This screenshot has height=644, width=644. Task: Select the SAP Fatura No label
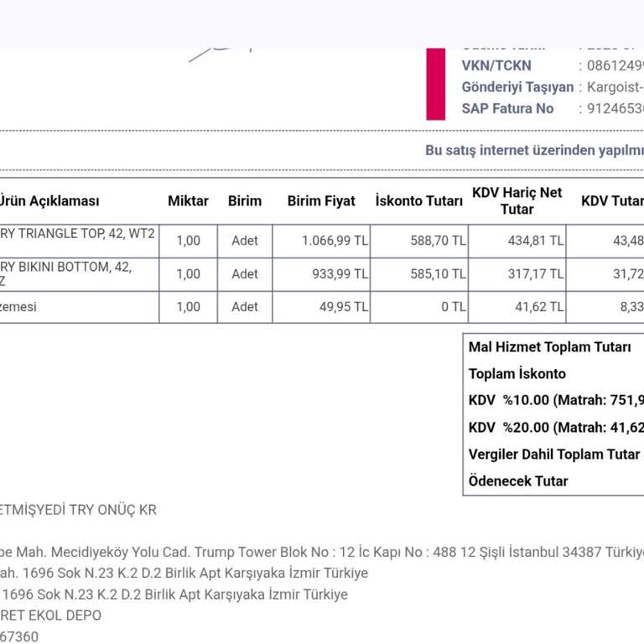[x=507, y=109]
